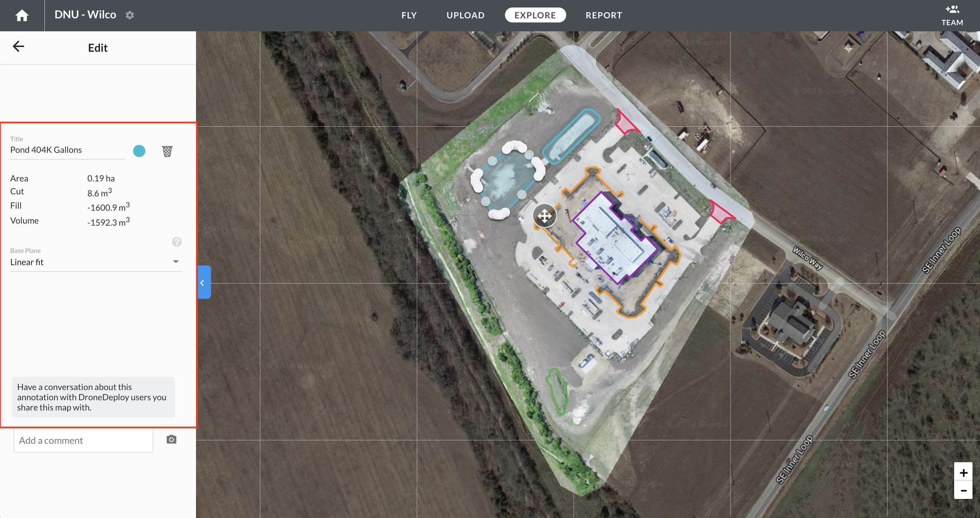
Task: Change the blue annotation color swatch
Action: tap(139, 151)
